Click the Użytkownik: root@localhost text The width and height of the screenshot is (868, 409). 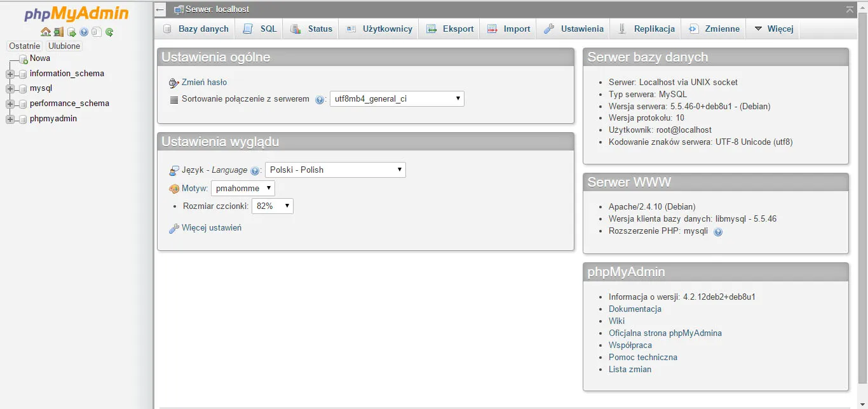pos(660,130)
